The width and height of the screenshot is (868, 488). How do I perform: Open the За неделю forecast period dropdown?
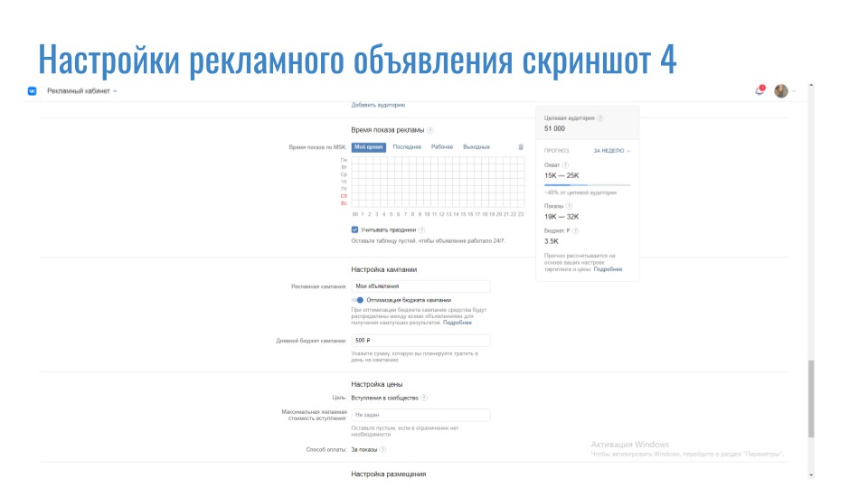[x=612, y=151]
